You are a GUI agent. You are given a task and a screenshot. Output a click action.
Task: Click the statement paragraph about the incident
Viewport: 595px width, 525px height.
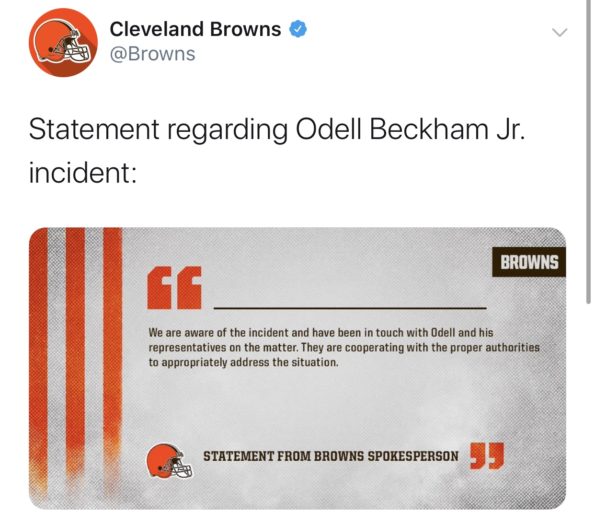pos(344,347)
